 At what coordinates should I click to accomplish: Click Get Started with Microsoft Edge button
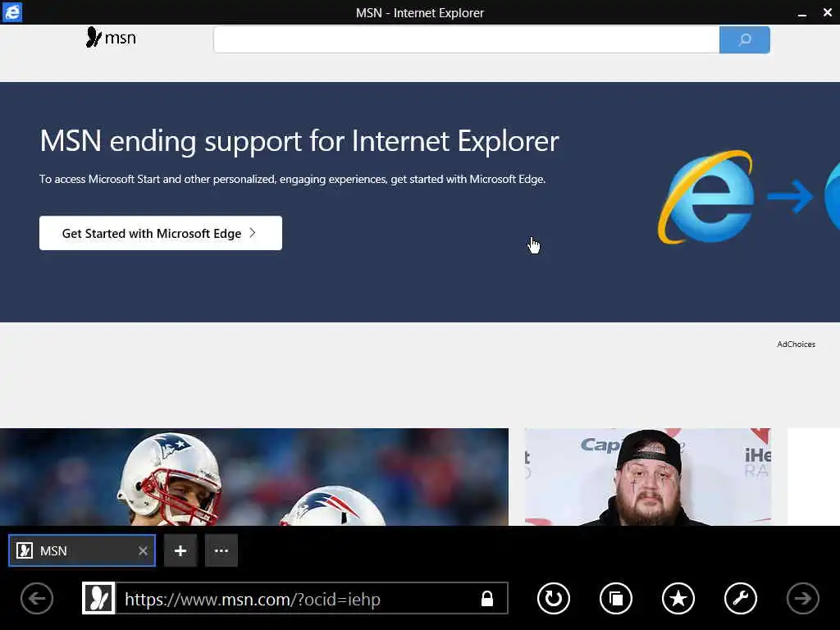pyautogui.click(x=161, y=233)
